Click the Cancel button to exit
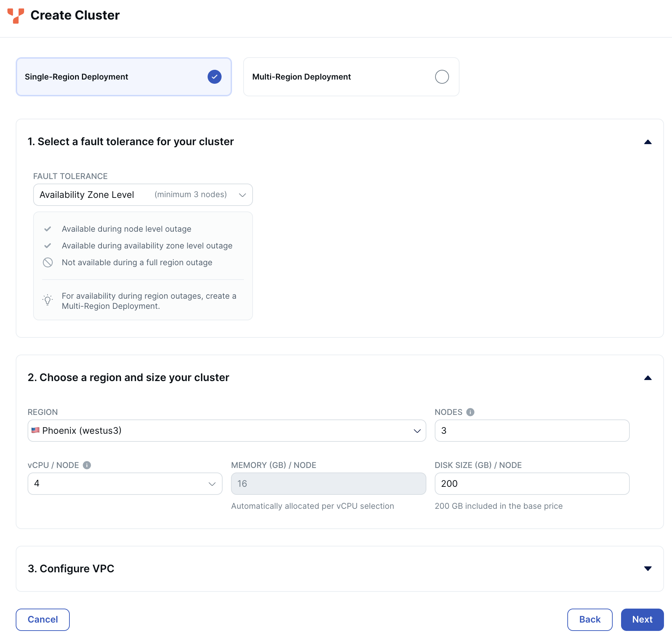 click(x=43, y=620)
